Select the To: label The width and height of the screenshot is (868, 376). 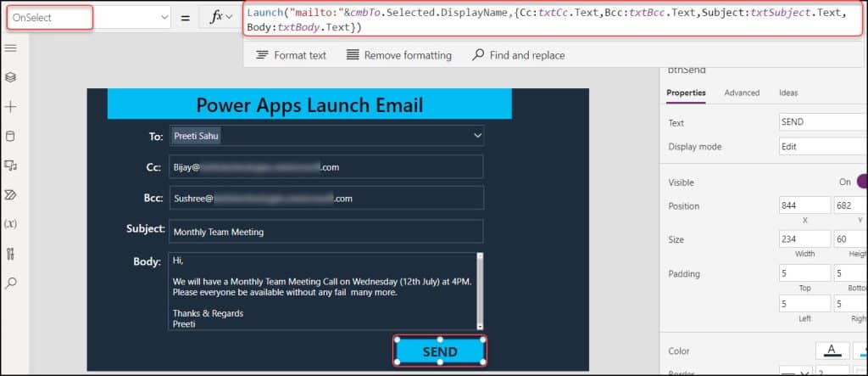[156, 137]
